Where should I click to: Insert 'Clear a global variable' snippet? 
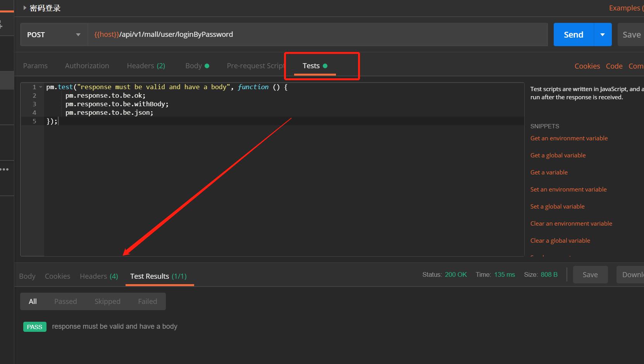pos(560,240)
